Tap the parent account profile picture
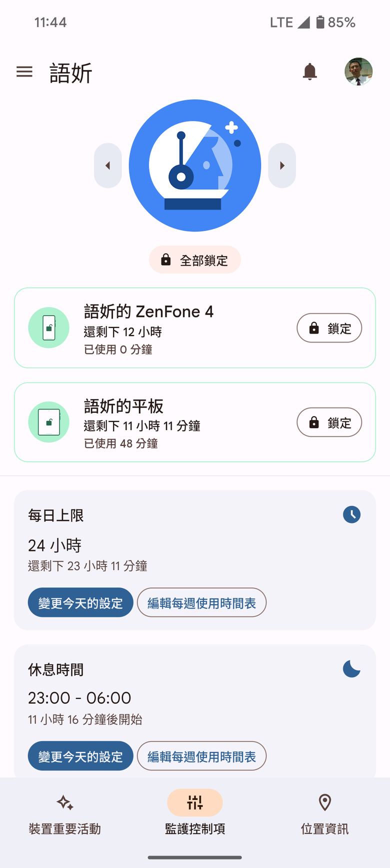 358,71
